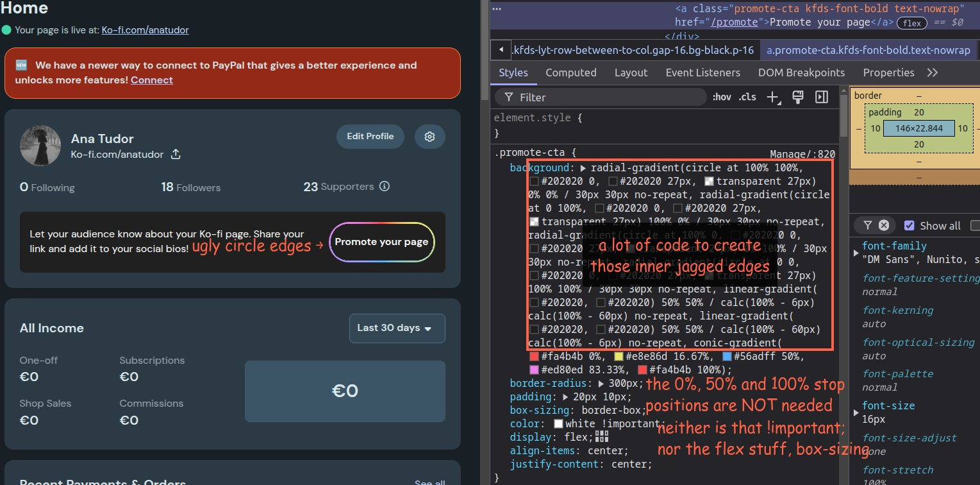The width and height of the screenshot is (980, 485).
Task: Open the Layout tab
Action: point(631,72)
